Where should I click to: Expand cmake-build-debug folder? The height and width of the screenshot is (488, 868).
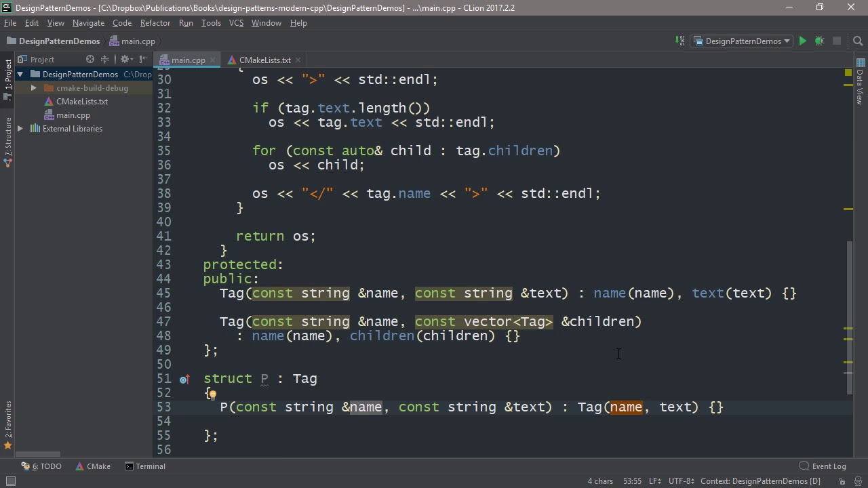click(33, 88)
